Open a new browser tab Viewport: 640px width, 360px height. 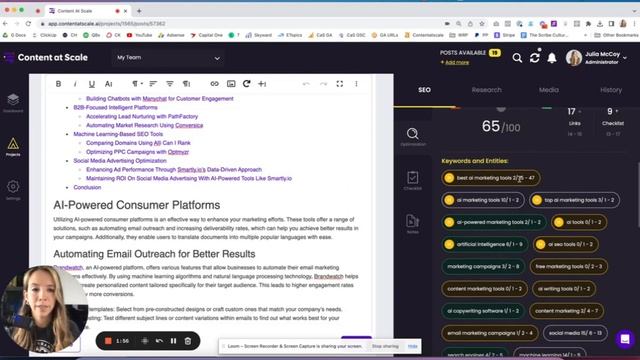tap(139, 11)
